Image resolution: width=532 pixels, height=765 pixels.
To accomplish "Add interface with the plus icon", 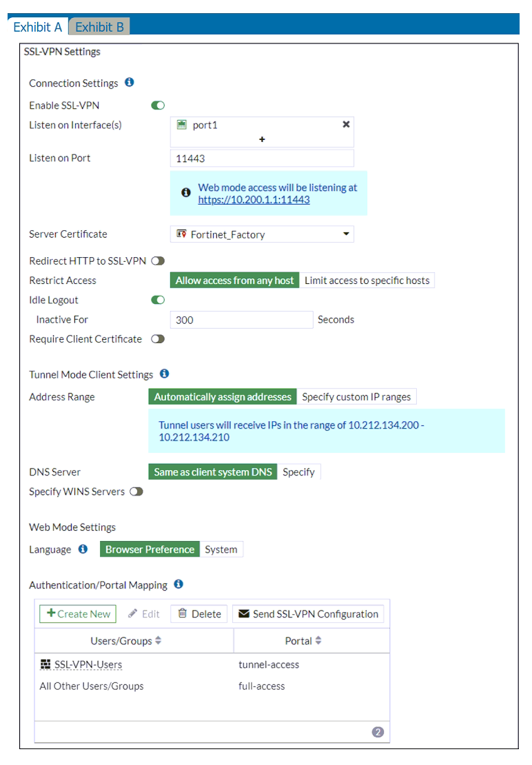I will [x=262, y=139].
